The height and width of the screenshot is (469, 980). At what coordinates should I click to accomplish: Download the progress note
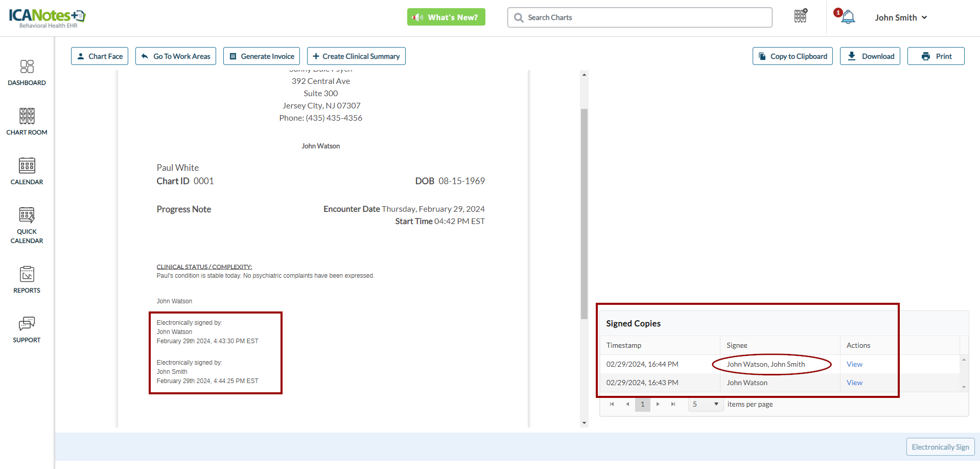click(x=870, y=56)
